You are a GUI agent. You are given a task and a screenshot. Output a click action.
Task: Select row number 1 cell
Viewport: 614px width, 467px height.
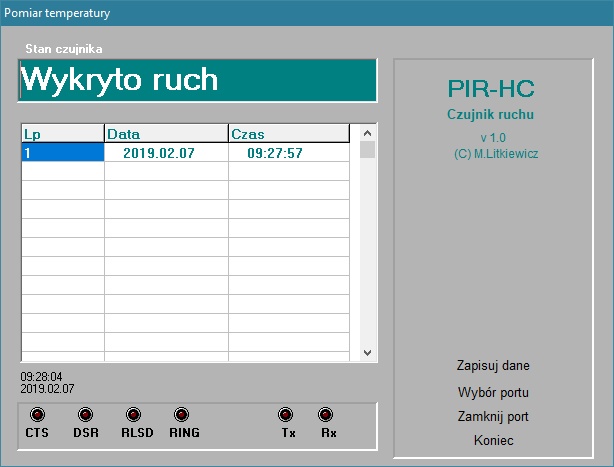[63, 152]
